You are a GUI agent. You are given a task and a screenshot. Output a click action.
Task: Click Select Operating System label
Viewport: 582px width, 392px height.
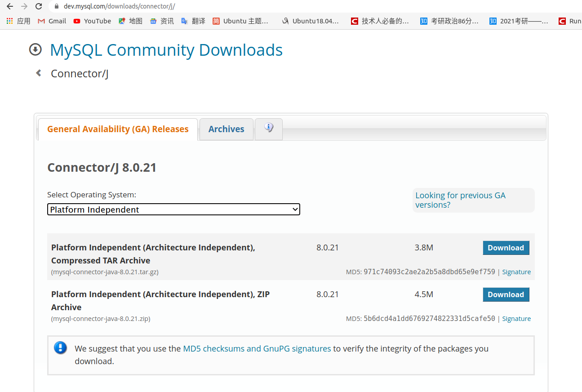pos(92,195)
